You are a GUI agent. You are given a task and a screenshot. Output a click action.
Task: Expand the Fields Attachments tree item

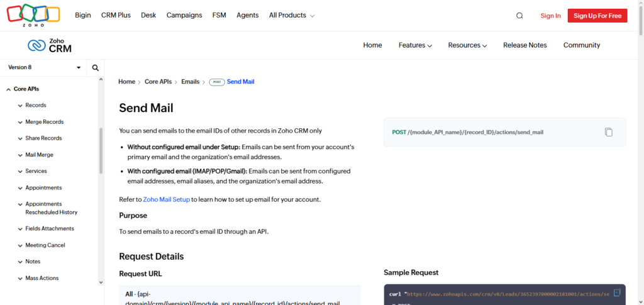tap(20, 229)
